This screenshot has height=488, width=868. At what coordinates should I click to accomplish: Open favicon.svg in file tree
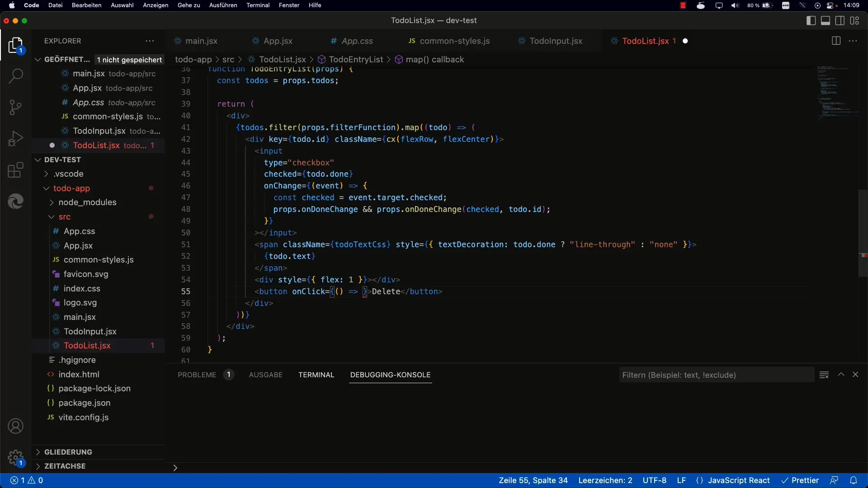coord(86,274)
